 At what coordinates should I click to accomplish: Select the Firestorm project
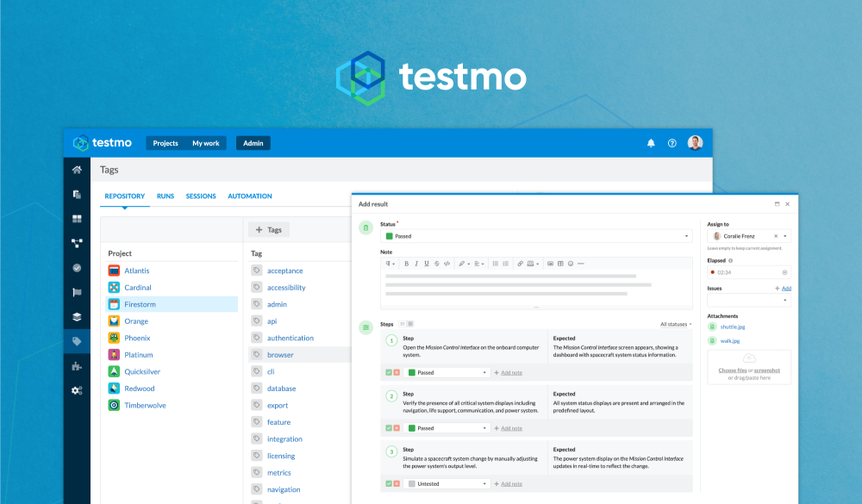[x=172, y=304]
